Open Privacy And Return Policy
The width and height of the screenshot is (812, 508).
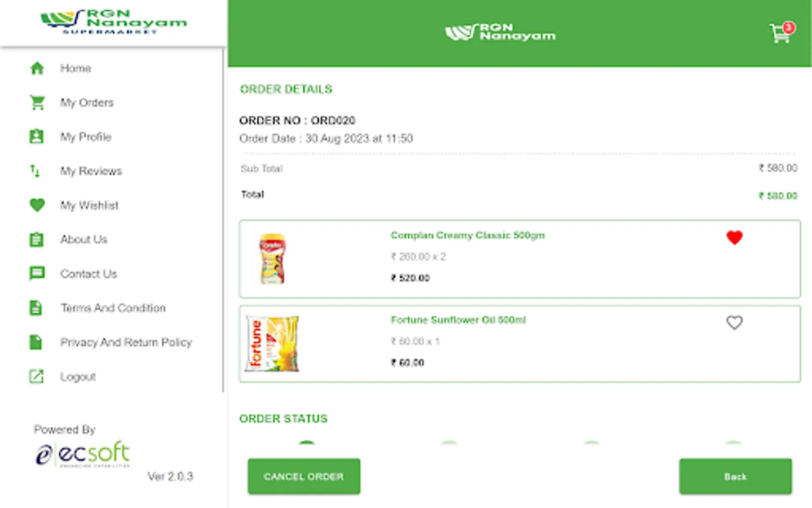126,343
